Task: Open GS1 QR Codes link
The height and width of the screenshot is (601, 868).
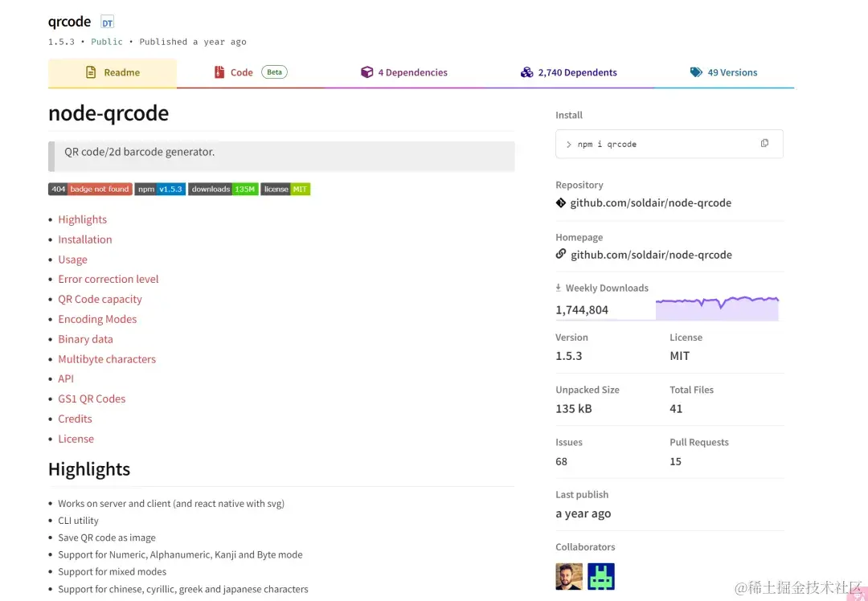Action: (x=92, y=399)
